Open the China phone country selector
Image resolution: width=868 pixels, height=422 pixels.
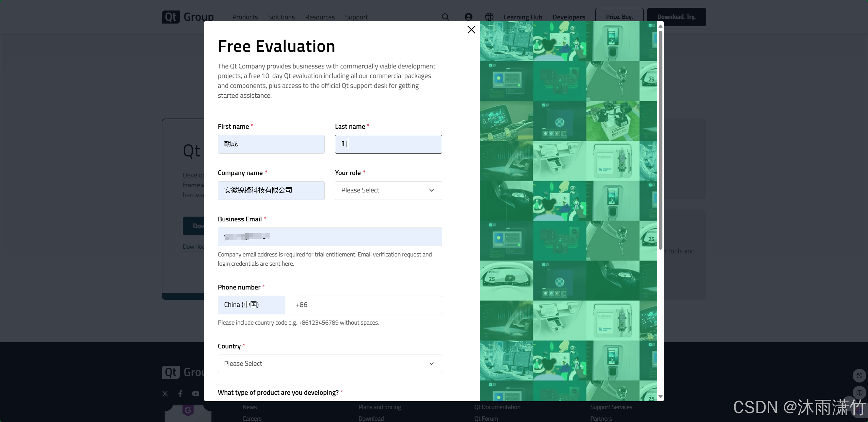[252, 305]
